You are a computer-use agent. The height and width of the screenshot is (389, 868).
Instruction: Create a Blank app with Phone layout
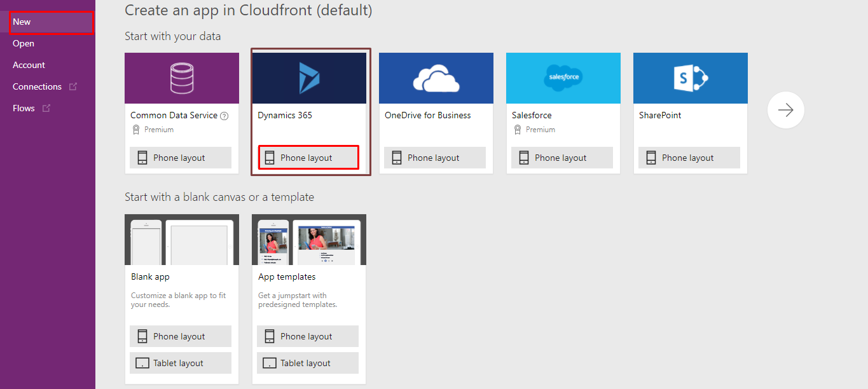tap(181, 336)
